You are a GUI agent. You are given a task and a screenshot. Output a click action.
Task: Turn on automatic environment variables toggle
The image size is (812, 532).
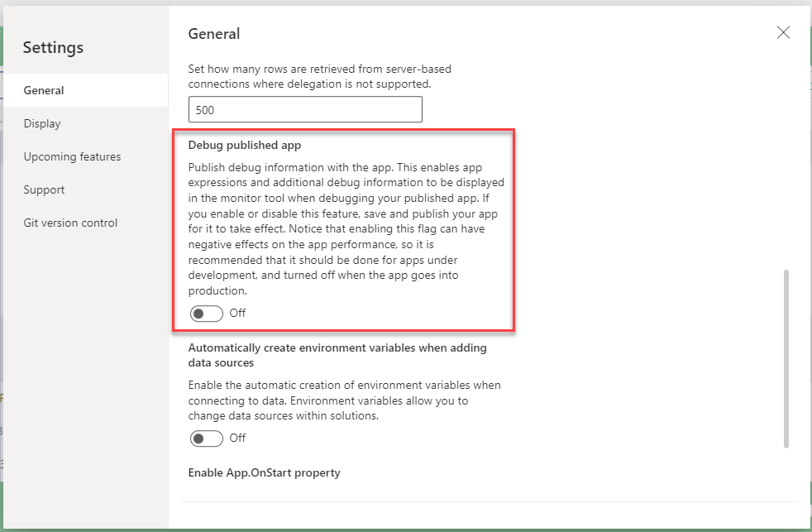click(206, 439)
